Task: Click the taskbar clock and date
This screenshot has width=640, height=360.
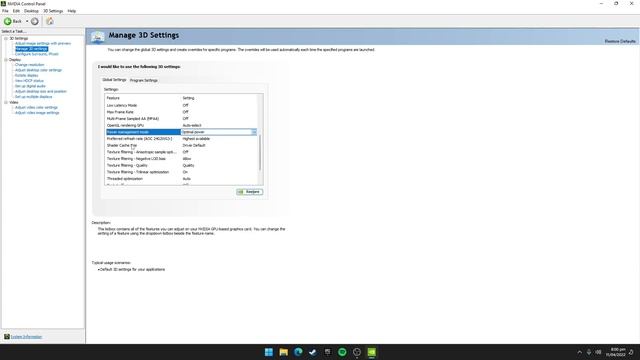Action: coord(616,352)
